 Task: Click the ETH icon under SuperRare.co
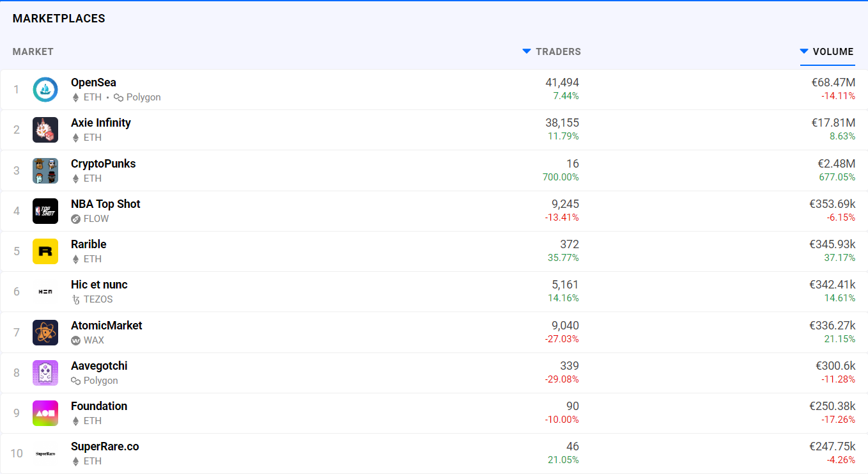[75, 461]
